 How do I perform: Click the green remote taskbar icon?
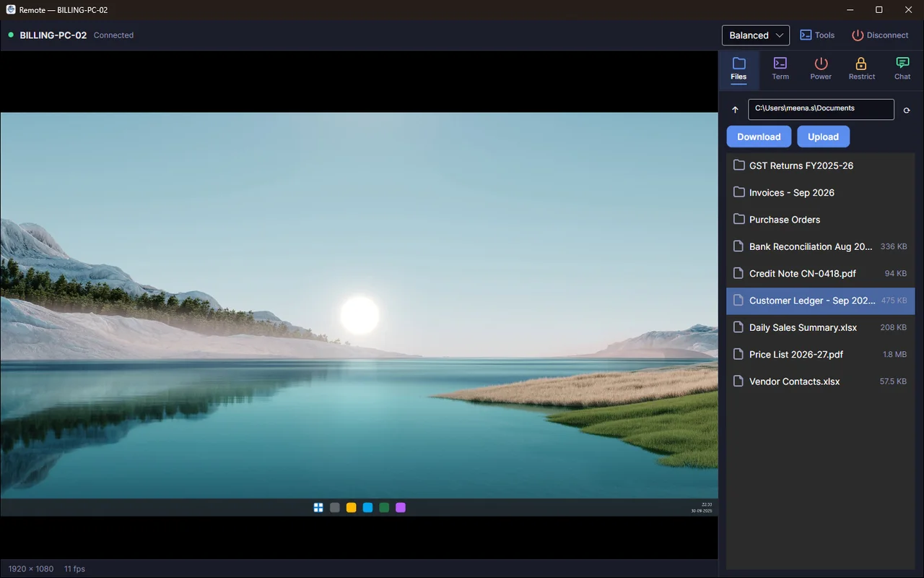point(384,507)
